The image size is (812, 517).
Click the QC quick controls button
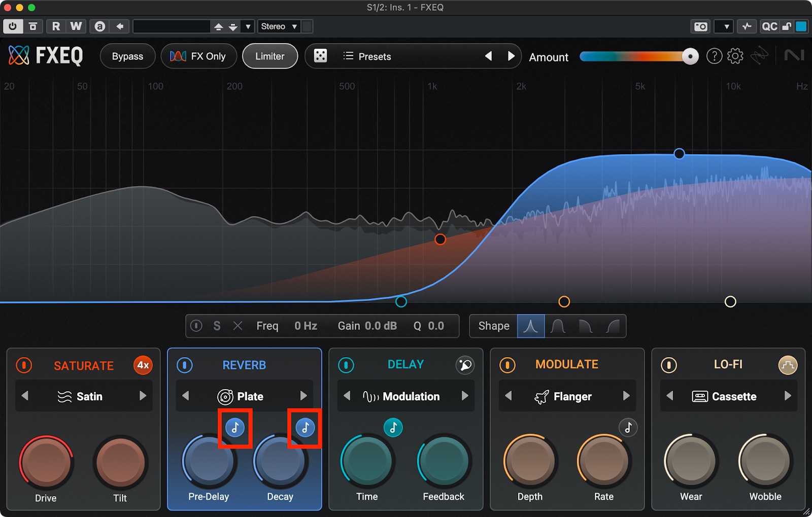769,26
